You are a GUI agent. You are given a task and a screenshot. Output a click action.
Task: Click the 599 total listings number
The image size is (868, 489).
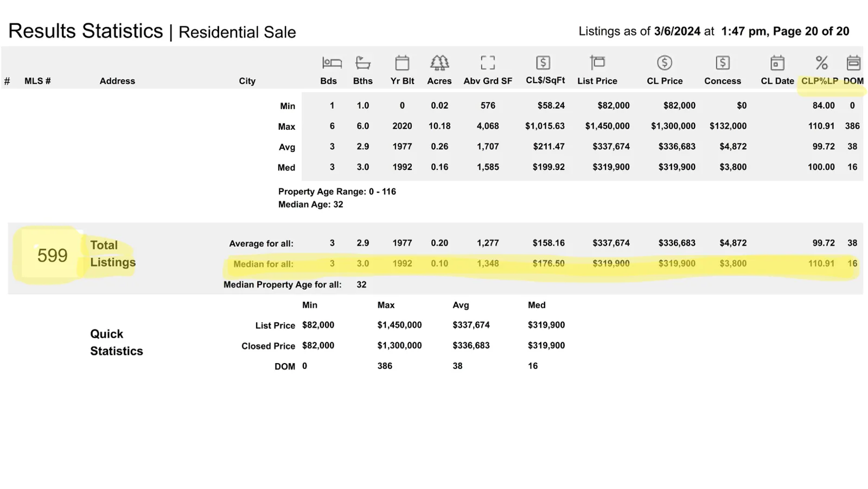click(52, 255)
